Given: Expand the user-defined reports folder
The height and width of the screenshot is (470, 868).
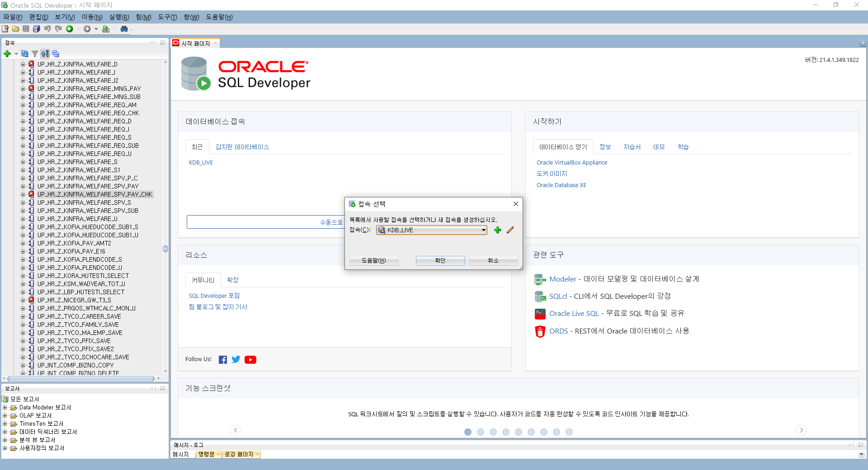Looking at the screenshot, I should (5, 448).
